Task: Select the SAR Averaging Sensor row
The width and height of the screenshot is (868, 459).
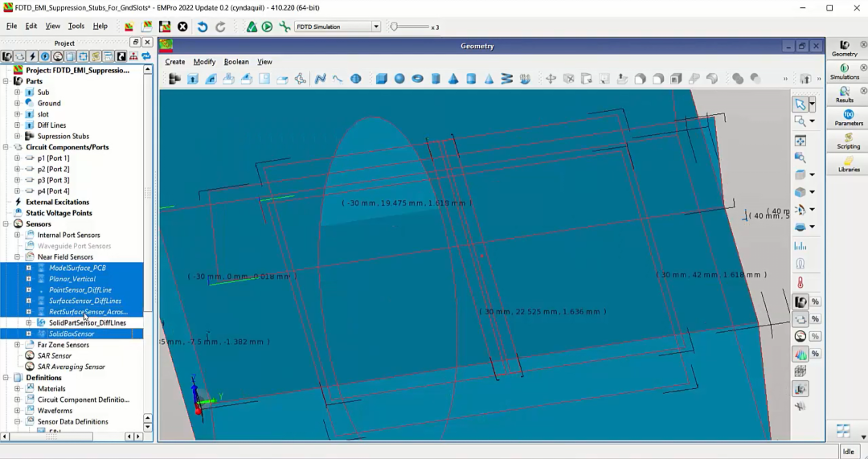Action: pyautogui.click(x=71, y=367)
